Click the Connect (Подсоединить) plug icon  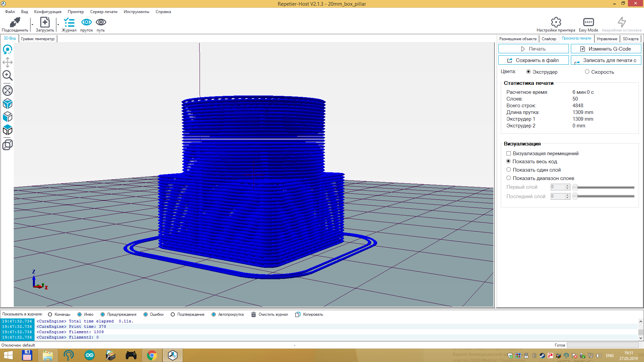15,22
